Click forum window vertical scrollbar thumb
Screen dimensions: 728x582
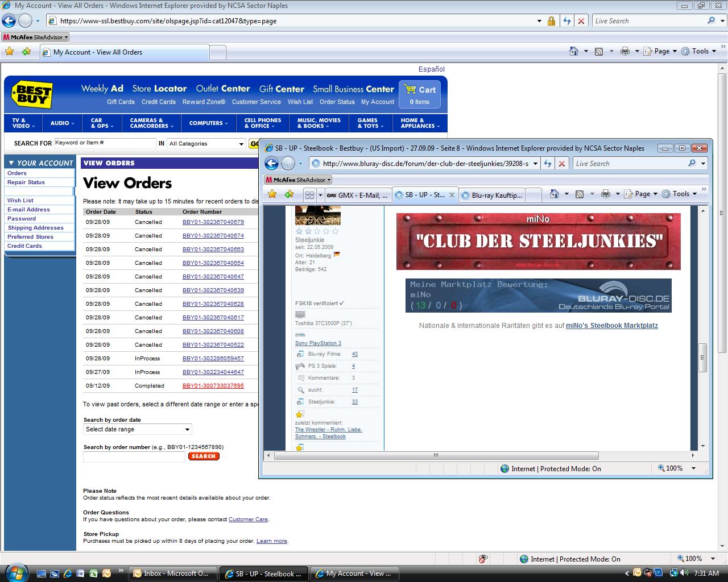pos(703,357)
